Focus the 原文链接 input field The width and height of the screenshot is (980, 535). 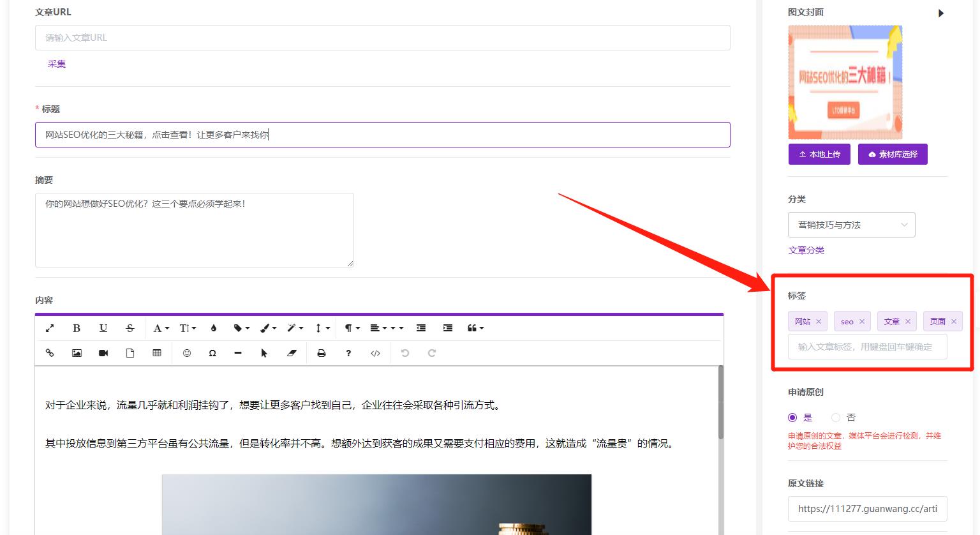[x=867, y=509]
